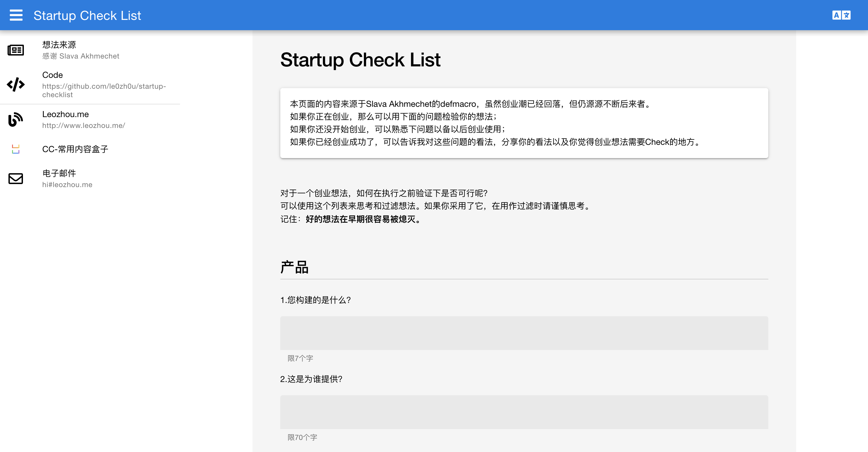
Task: Click the code brackets icon
Action: (x=16, y=84)
